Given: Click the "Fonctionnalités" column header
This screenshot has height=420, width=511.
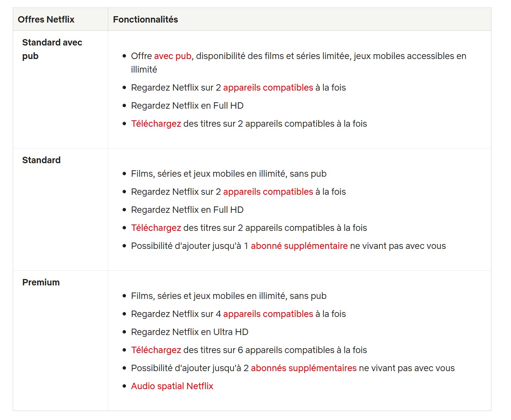Looking at the screenshot, I should tap(146, 20).
